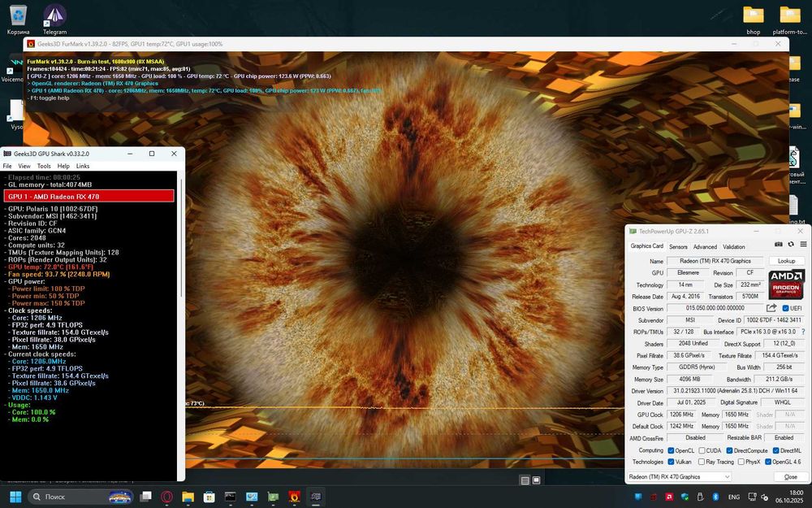Click the GPU-Z refresh icon

tap(790, 245)
